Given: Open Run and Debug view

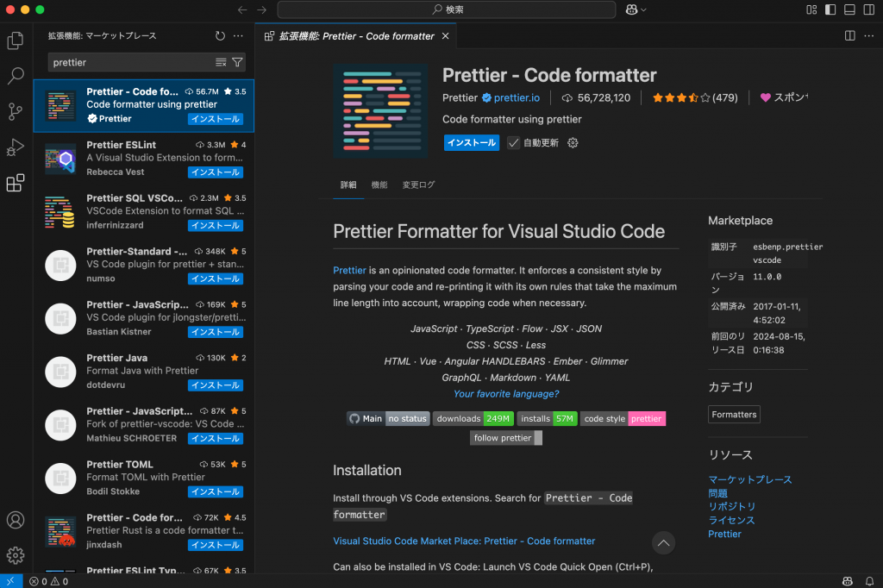Looking at the screenshot, I should (x=16, y=147).
